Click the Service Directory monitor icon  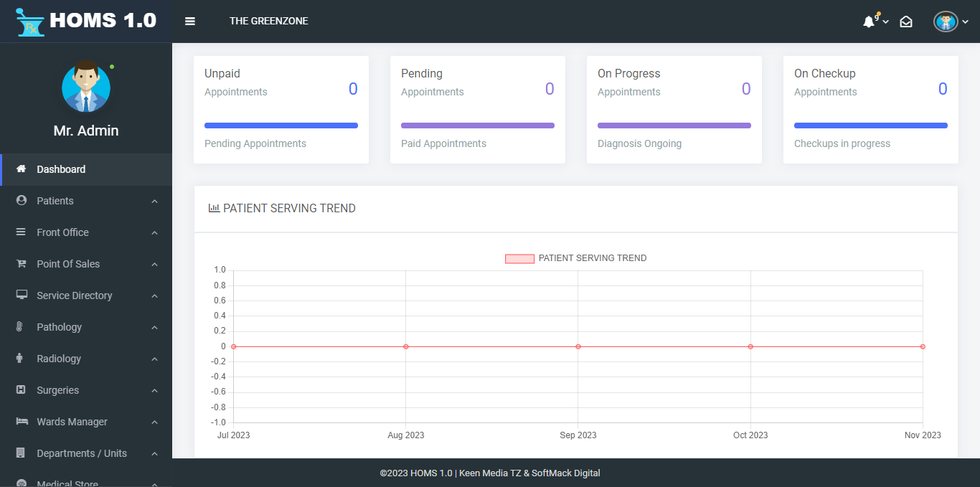(x=22, y=295)
